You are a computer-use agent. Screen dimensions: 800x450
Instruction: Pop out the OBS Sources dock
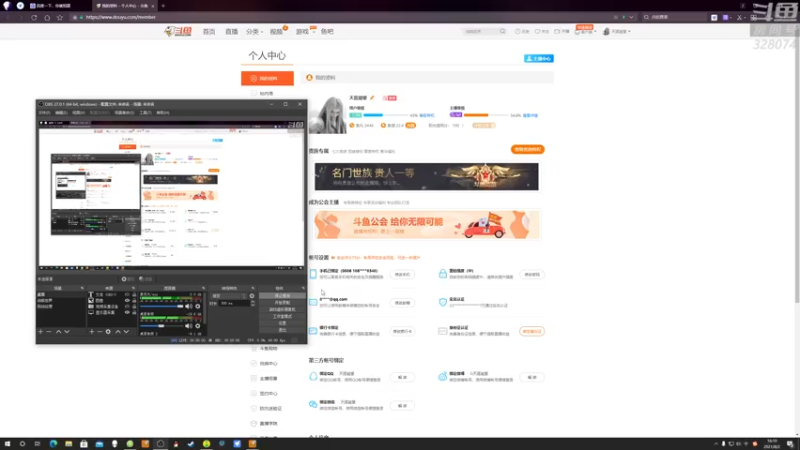coord(134,288)
